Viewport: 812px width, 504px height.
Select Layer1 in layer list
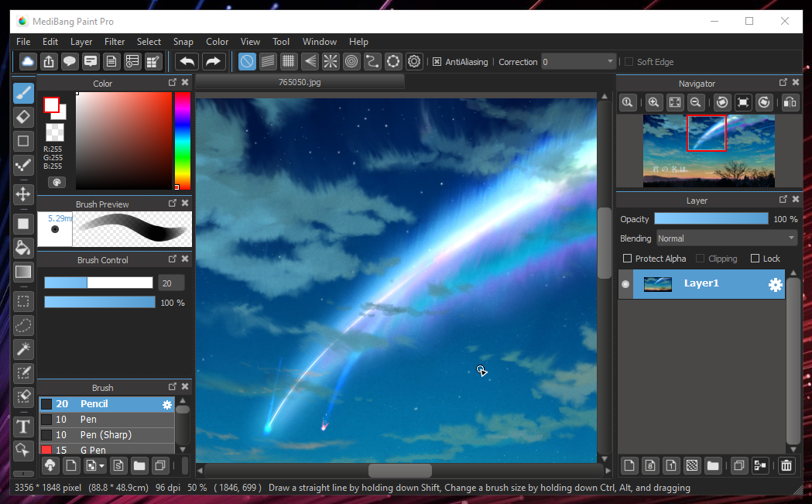(702, 283)
